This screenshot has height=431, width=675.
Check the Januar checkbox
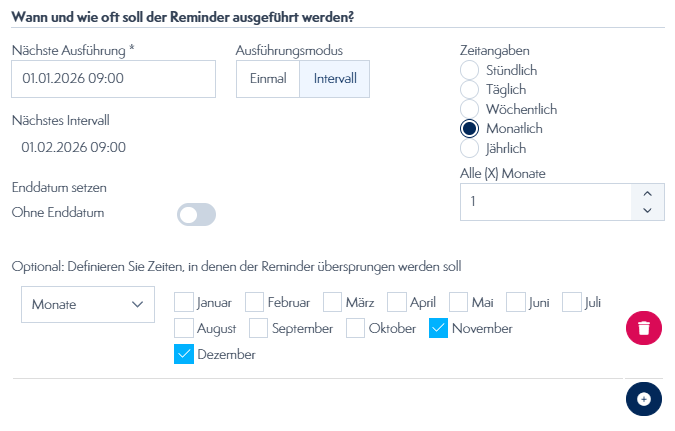(184, 301)
